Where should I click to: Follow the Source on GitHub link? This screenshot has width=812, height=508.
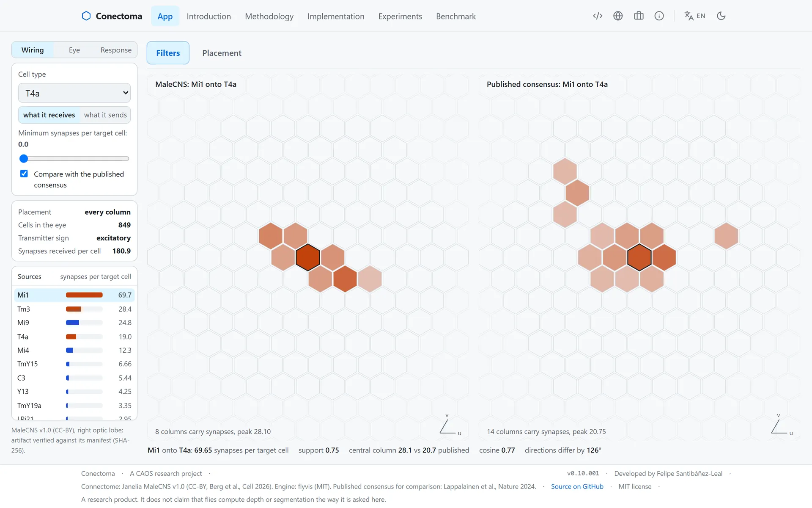[x=577, y=486]
